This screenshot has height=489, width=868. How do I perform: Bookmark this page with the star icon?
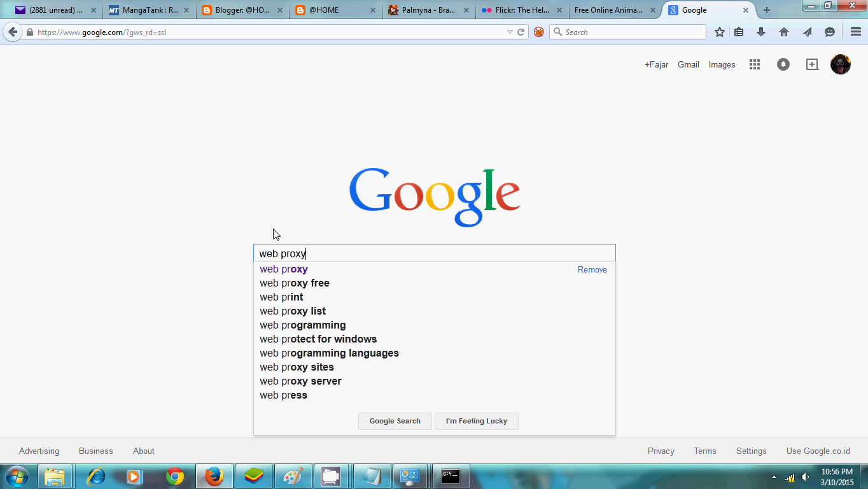(x=720, y=32)
